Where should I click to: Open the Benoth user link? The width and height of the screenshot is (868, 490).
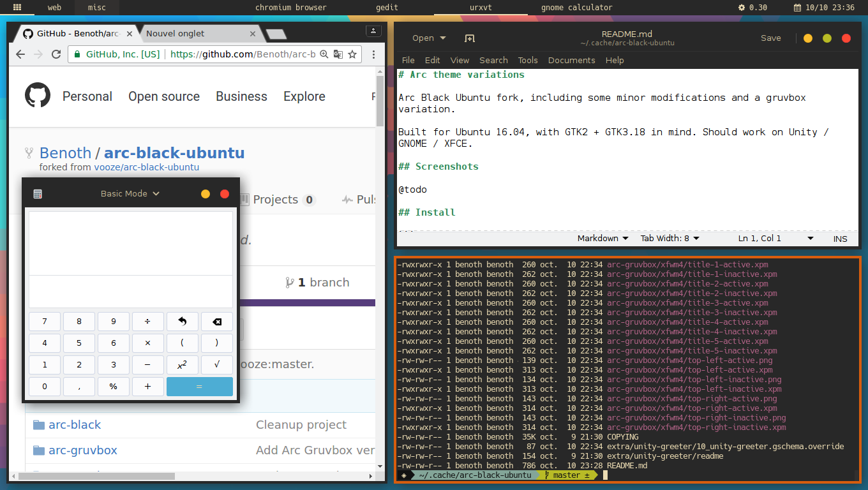[x=65, y=153]
